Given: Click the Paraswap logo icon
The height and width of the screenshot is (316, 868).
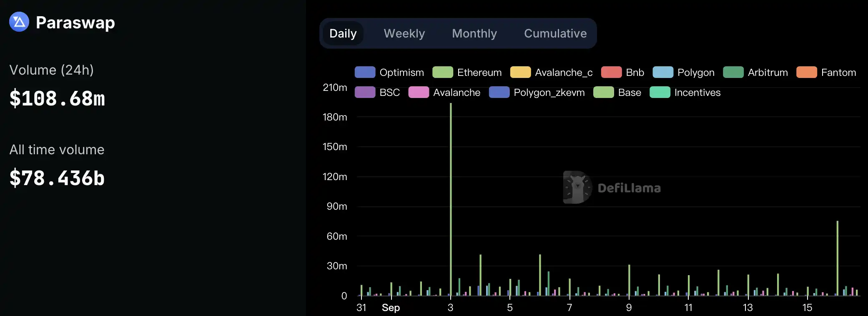Looking at the screenshot, I should coord(19,22).
